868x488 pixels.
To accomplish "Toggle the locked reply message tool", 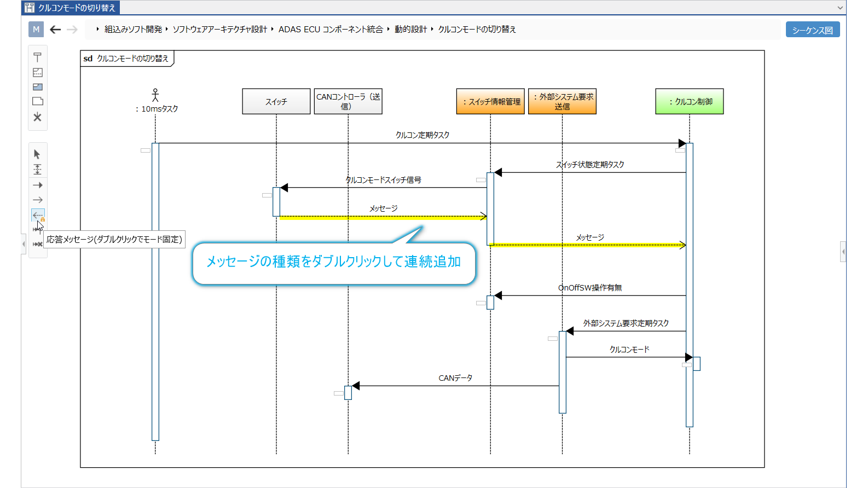I will [37, 216].
